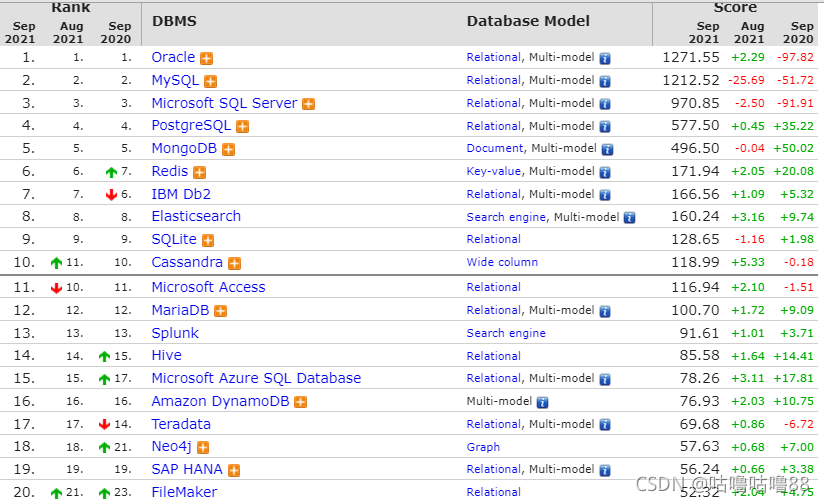Image resolution: width=824 pixels, height=502 pixels.
Task: Click the orange plus icon beside MySQL
Action: [x=211, y=81]
